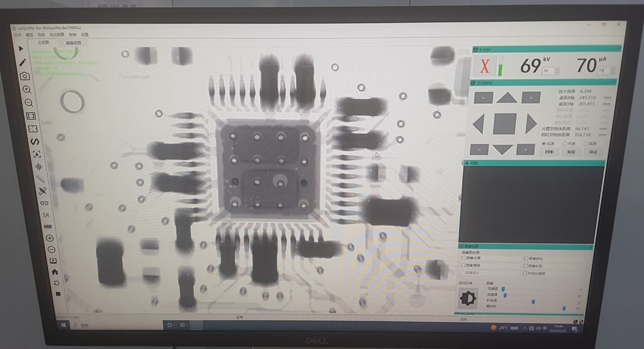Click the kV value spinner arrows
This screenshot has width=644, height=349.
point(557,71)
